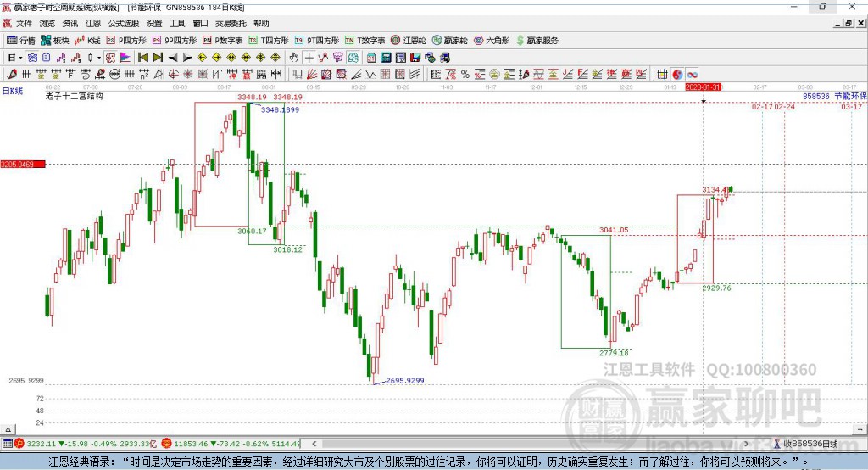
Task: Click the status bar grid icon
Action: click(7, 444)
